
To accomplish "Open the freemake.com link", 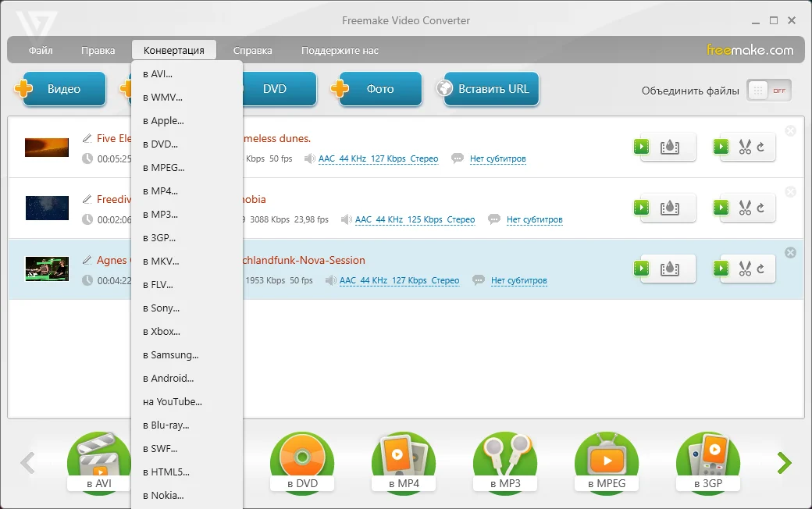I will pyautogui.click(x=750, y=51).
